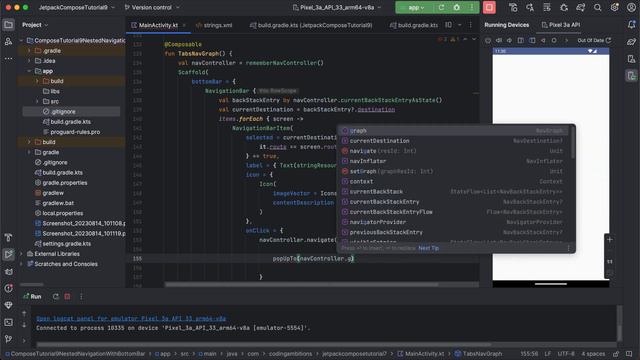Select the Running Devices sidebar icon
The width and height of the screenshot is (640, 360).
[631, 76]
